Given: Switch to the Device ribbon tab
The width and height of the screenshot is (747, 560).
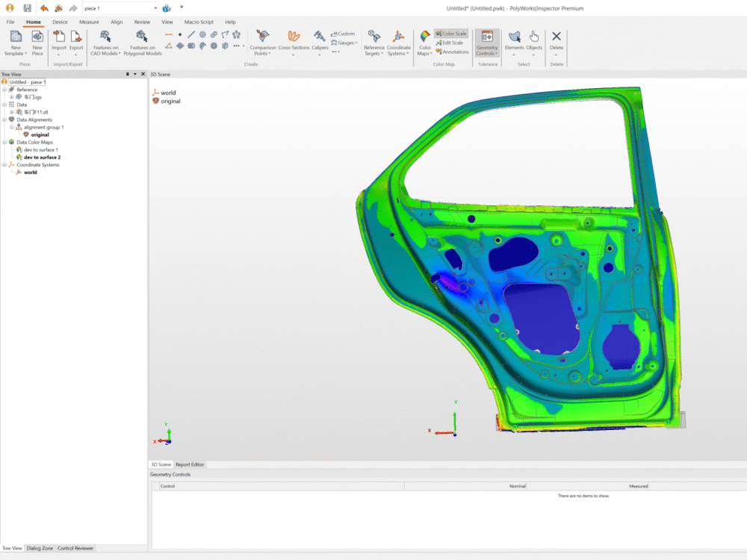Looking at the screenshot, I should tap(60, 22).
